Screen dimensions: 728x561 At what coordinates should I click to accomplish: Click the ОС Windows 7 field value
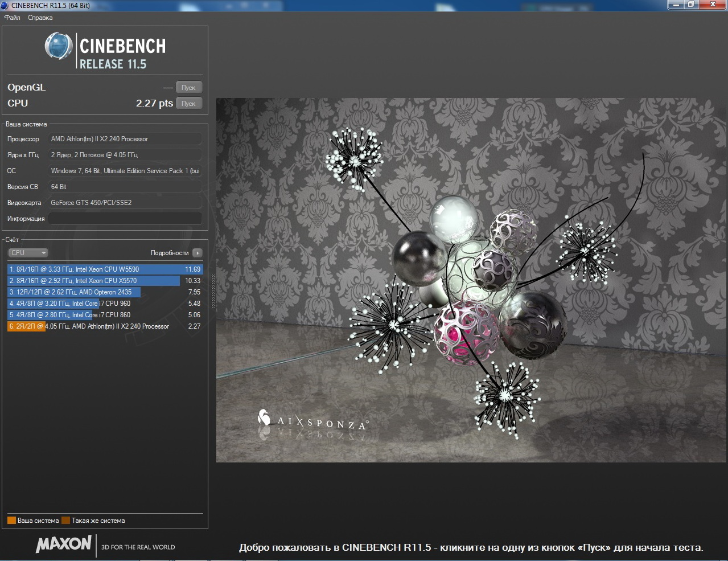click(125, 171)
